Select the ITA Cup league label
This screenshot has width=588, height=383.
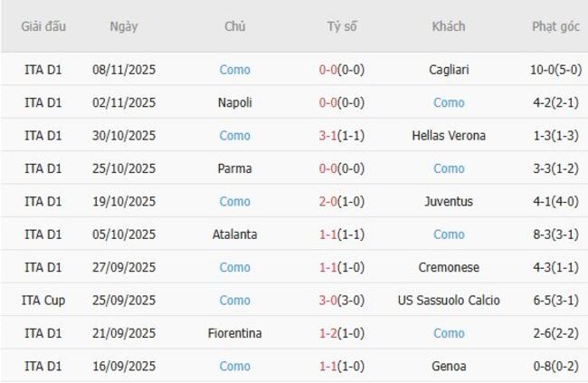tap(43, 300)
